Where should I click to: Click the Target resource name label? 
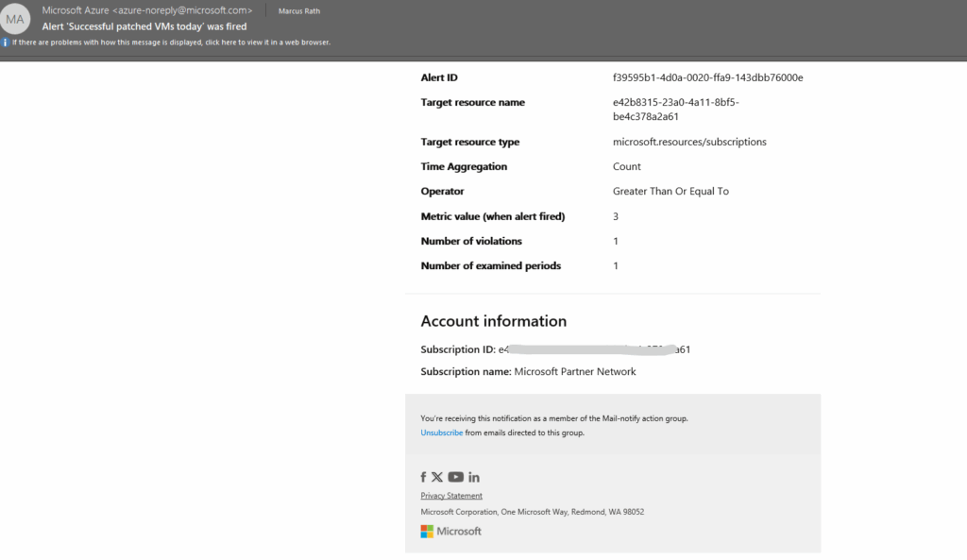(x=473, y=102)
